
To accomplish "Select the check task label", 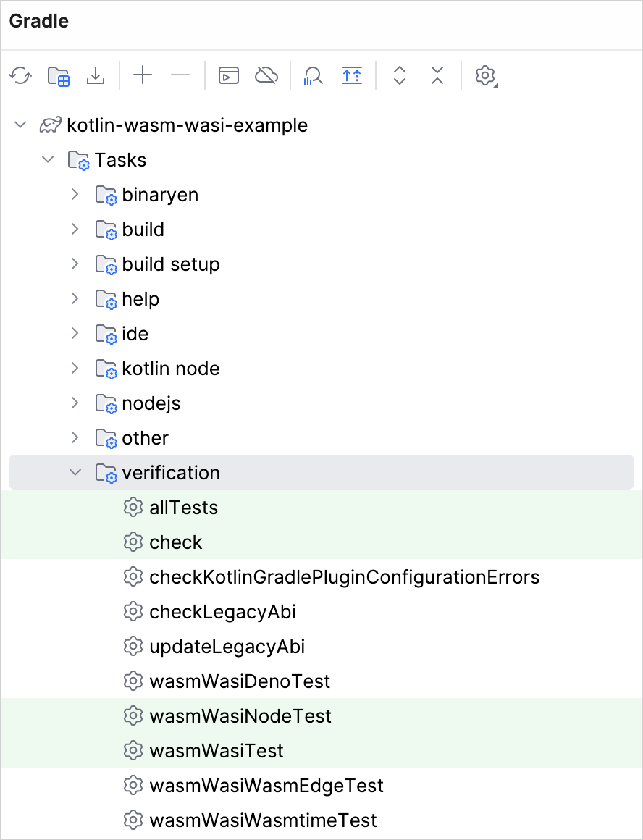I will click(176, 542).
